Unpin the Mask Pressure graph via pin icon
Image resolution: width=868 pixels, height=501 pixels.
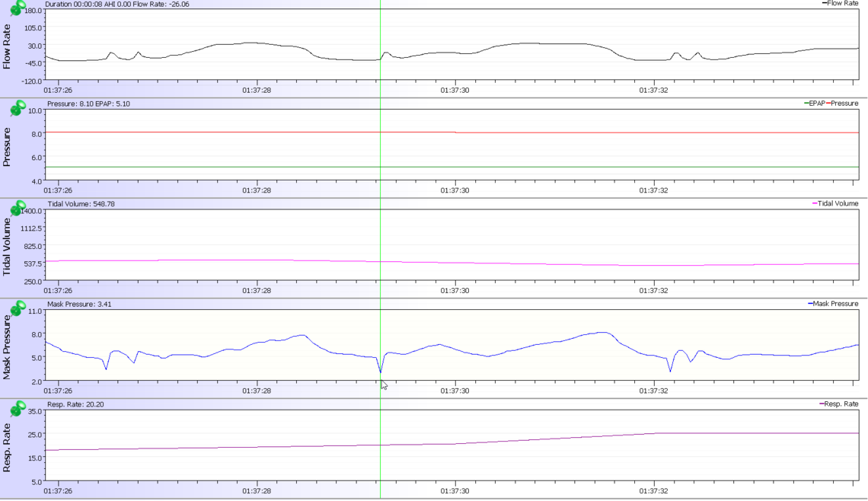[18, 308]
